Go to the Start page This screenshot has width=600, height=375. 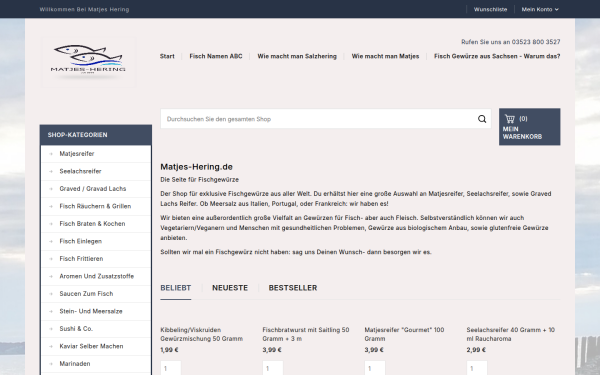(x=167, y=56)
